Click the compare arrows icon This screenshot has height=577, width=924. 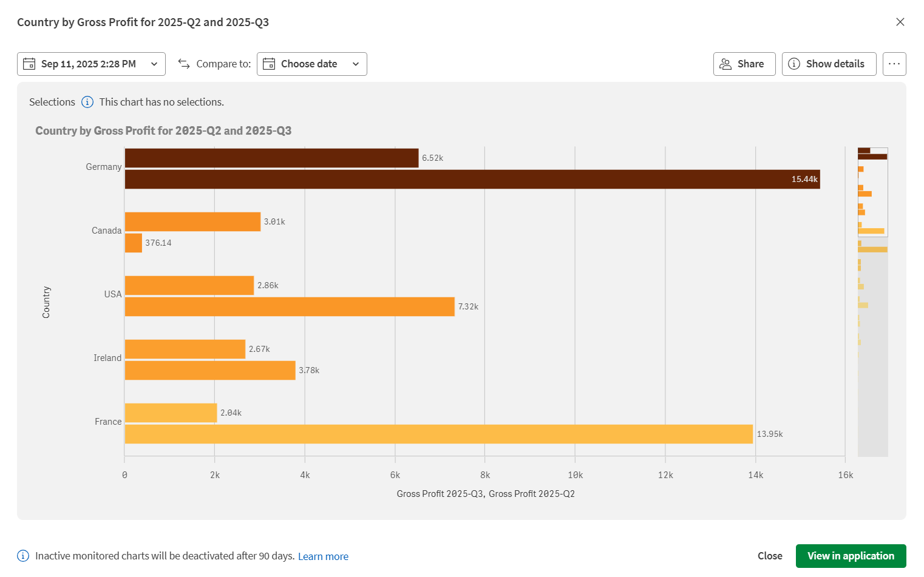(183, 63)
